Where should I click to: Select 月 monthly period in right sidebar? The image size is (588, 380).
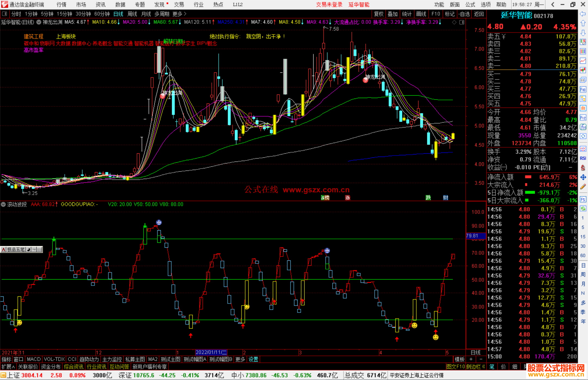(x=583, y=284)
